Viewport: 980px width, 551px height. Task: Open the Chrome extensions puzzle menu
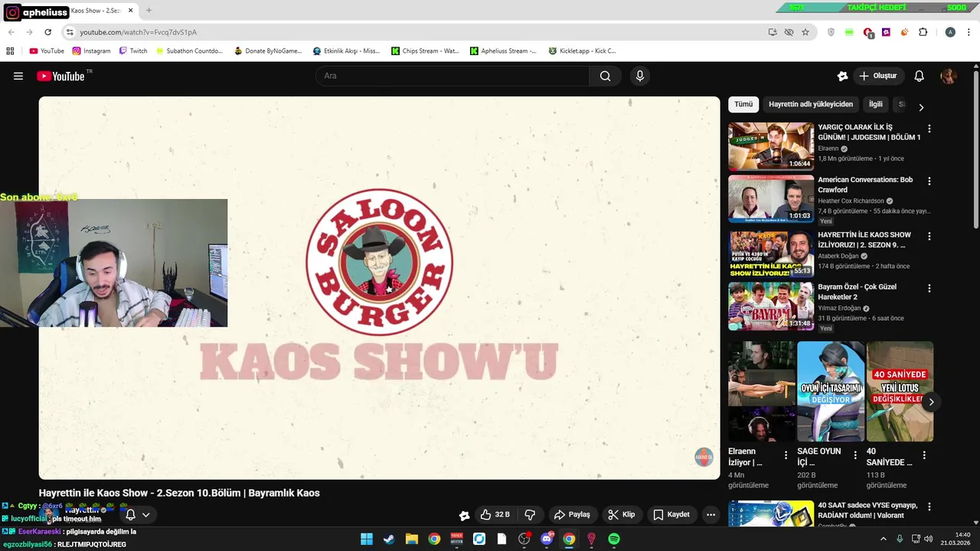(923, 32)
